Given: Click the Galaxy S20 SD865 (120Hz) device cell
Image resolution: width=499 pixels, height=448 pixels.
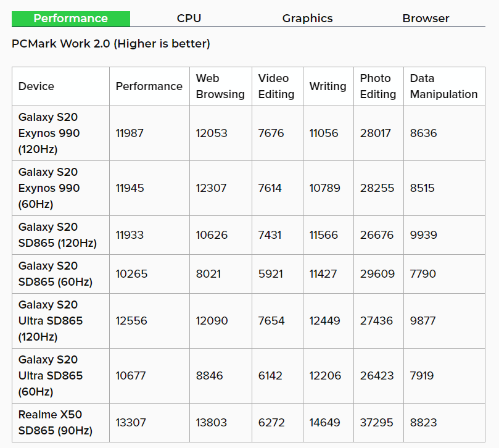Looking at the screenshot, I should [57, 235].
